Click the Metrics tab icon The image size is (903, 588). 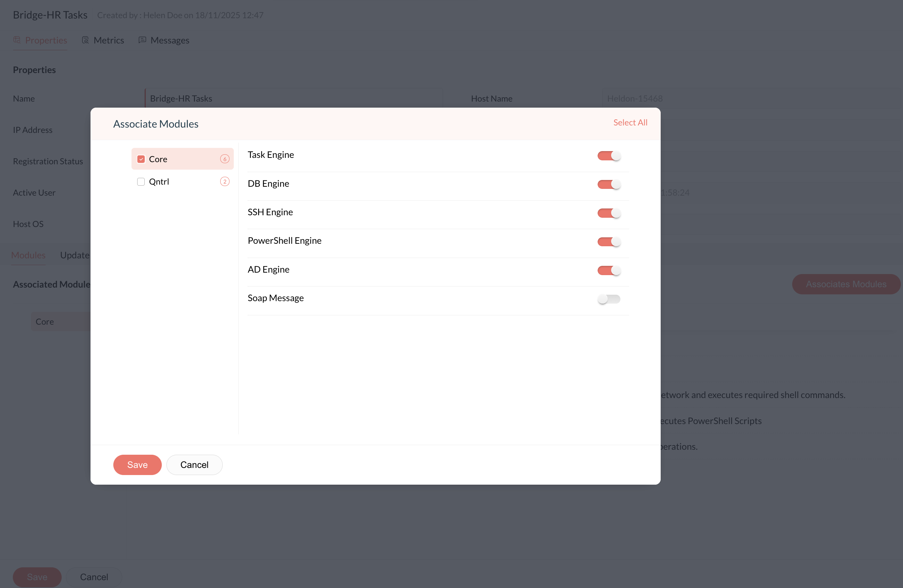tap(86, 40)
